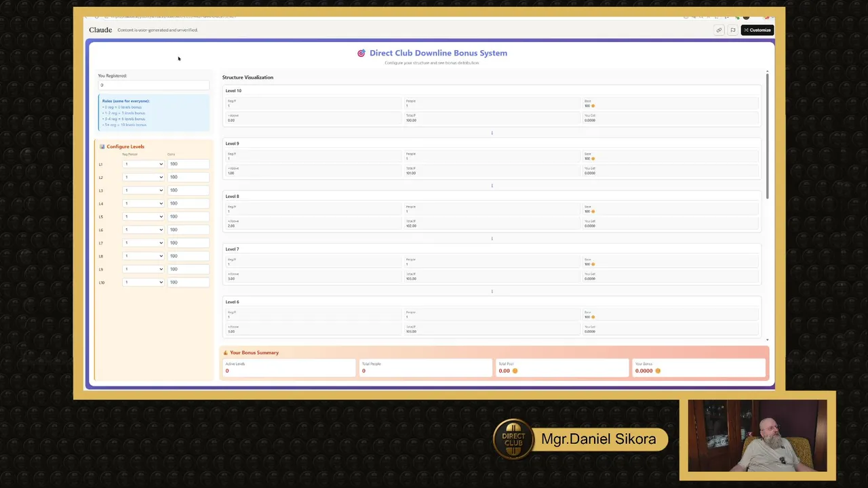Click the Direct Club logo badge
Image resolution: width=868 pixels, height=488 pixels.
tap(513, 439)
